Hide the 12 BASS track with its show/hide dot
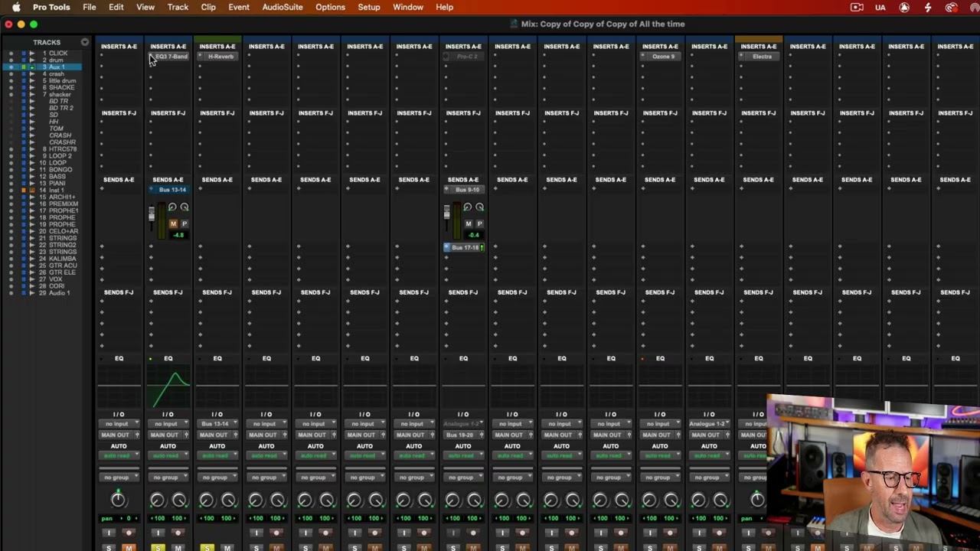Image resolution: width=980 pixels, height=551 pixels. point(11,177)
